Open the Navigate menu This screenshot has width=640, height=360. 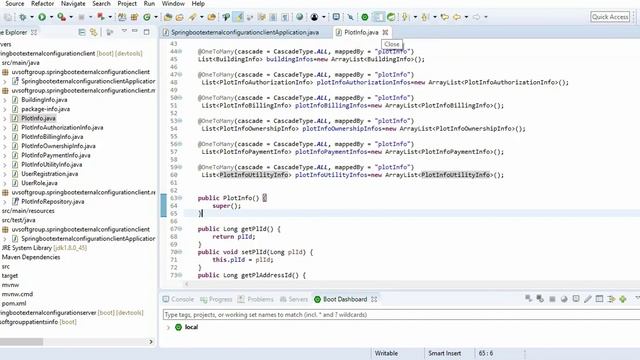73,4
